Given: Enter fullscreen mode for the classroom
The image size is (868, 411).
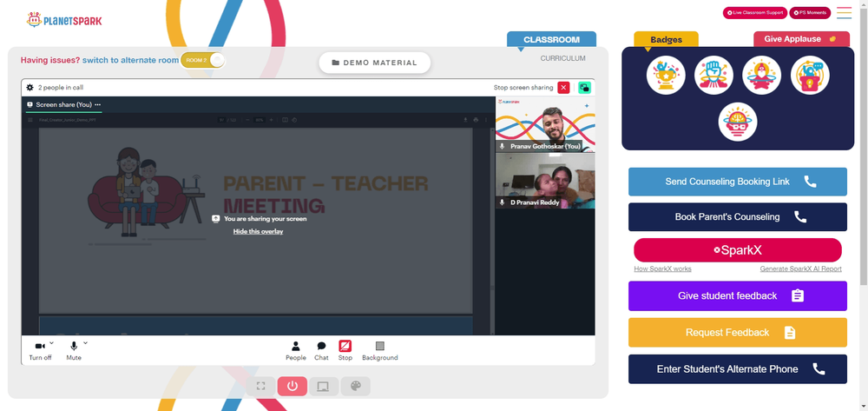Looking at the screenshot, I should pos(260,386).
